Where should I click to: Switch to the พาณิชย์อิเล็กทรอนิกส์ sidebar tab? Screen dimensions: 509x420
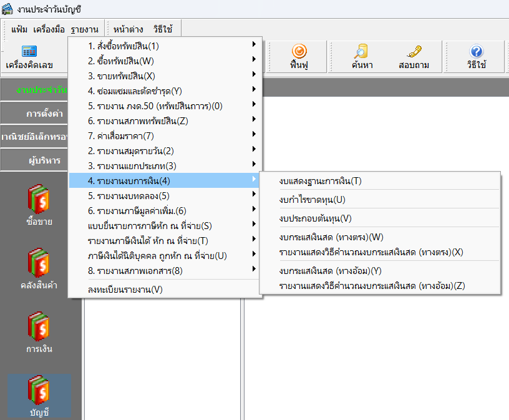pyautogui.click(x=34, y=137)
